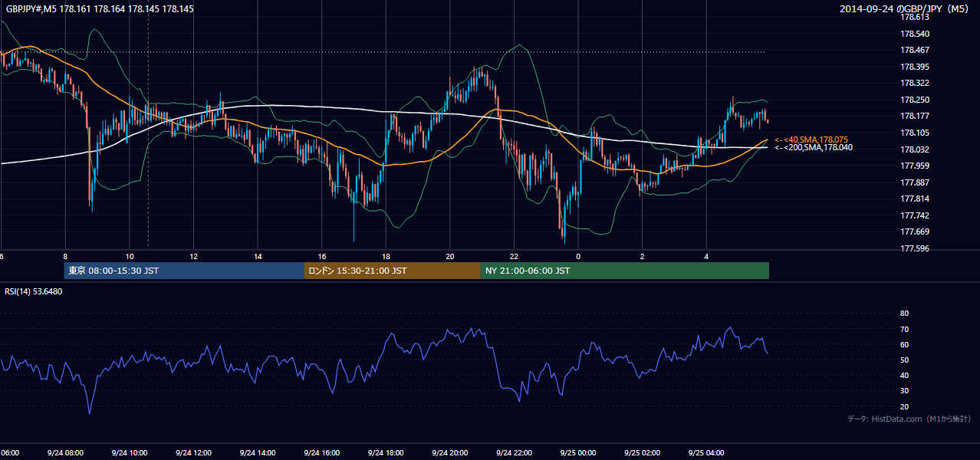This screenshot has width=980, height=460.
Task: Click the bottom time label 9/24 22:00
Action: [x=515, y=453]
